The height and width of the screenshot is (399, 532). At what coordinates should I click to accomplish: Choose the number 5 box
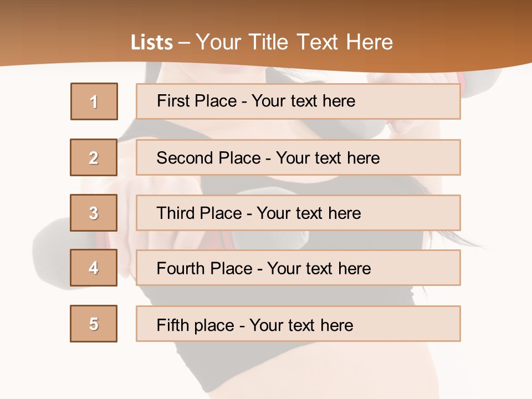(x=94, y=324)
